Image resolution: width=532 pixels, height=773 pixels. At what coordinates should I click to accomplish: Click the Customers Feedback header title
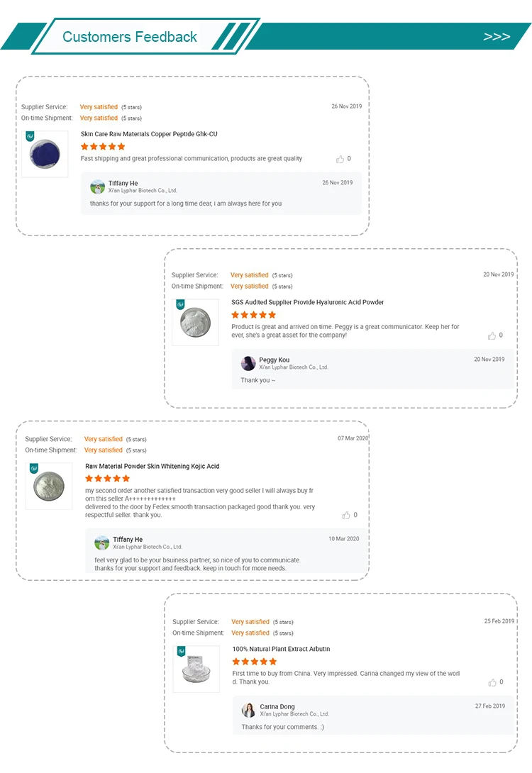[130, 37]
